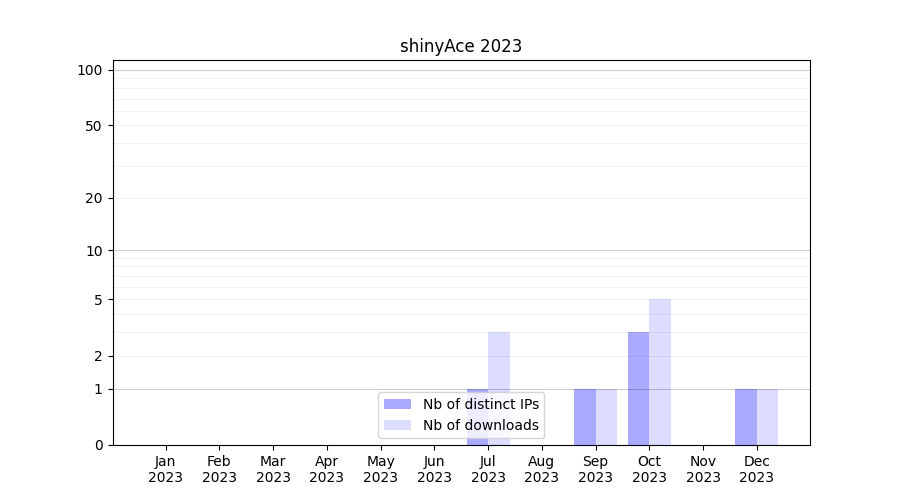
Task: Click the chart title "shinyAce 2023"
Action: point(461,46)
